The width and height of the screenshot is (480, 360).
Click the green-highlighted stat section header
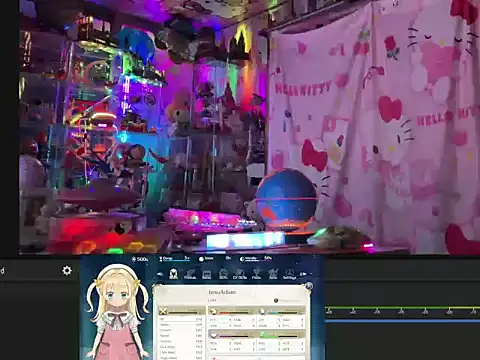click(281, 334)
